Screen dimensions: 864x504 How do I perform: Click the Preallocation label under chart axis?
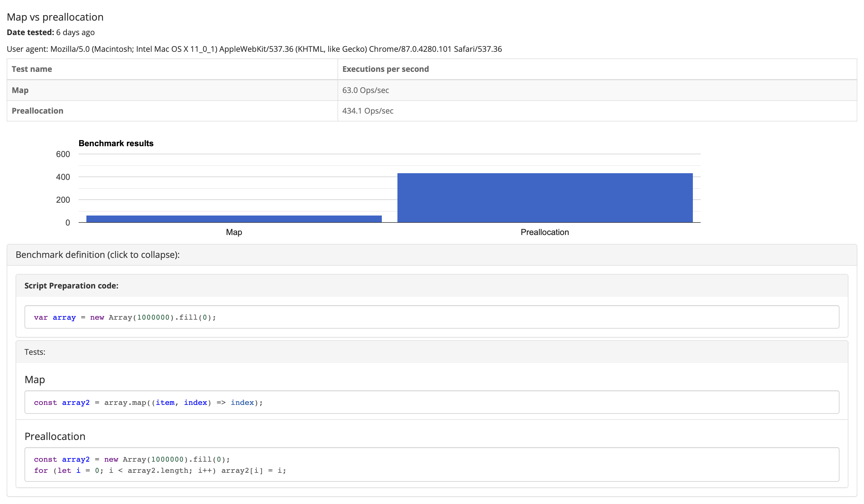544,232
